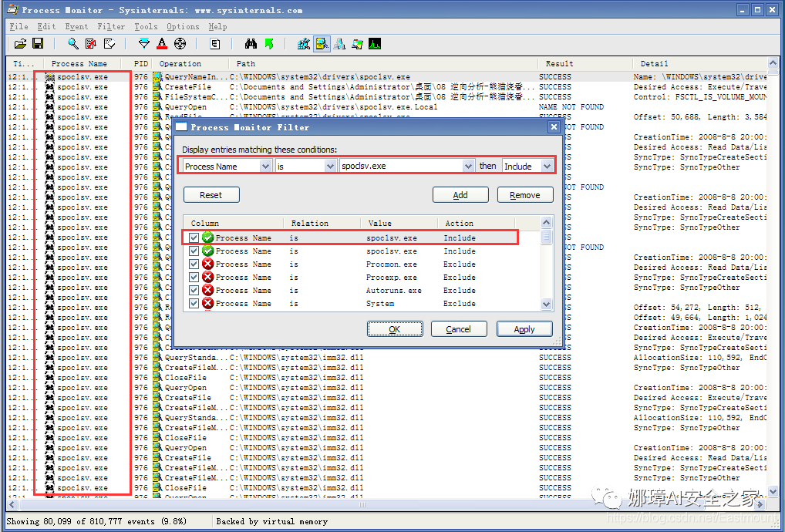Toggle the Show Network Activity icon
The image size is (785, 532).
[339, 44]
